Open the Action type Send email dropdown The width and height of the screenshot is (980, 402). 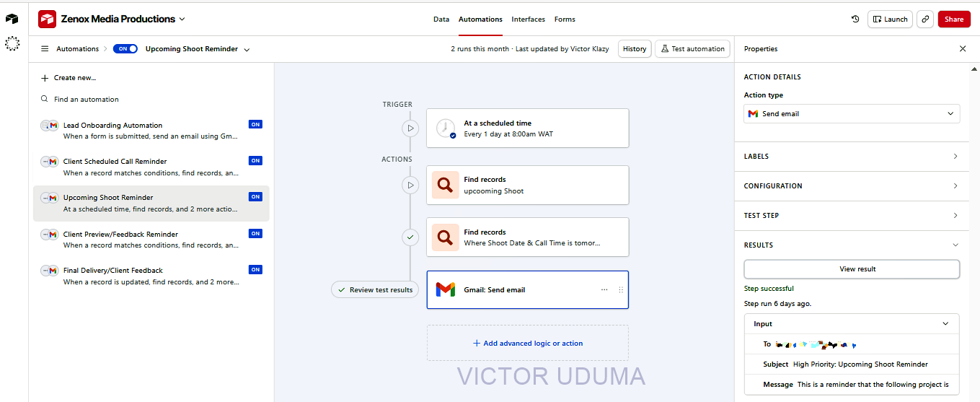pos(852,114)
